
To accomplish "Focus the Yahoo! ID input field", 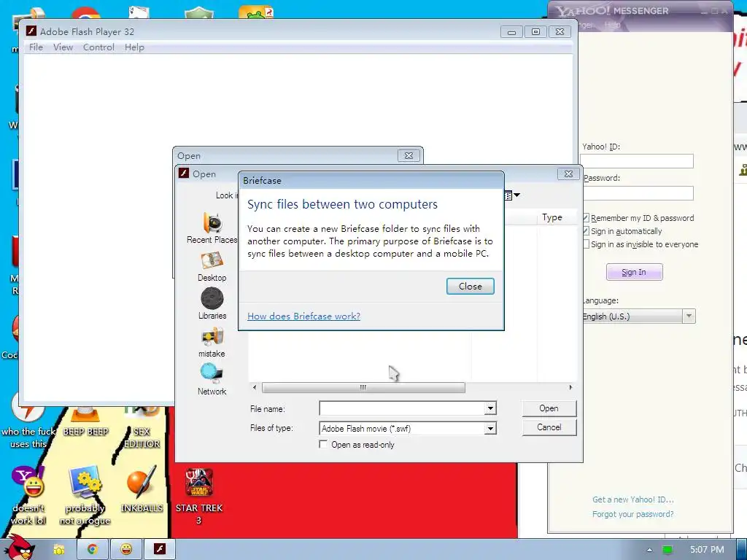I will [636, 161].
